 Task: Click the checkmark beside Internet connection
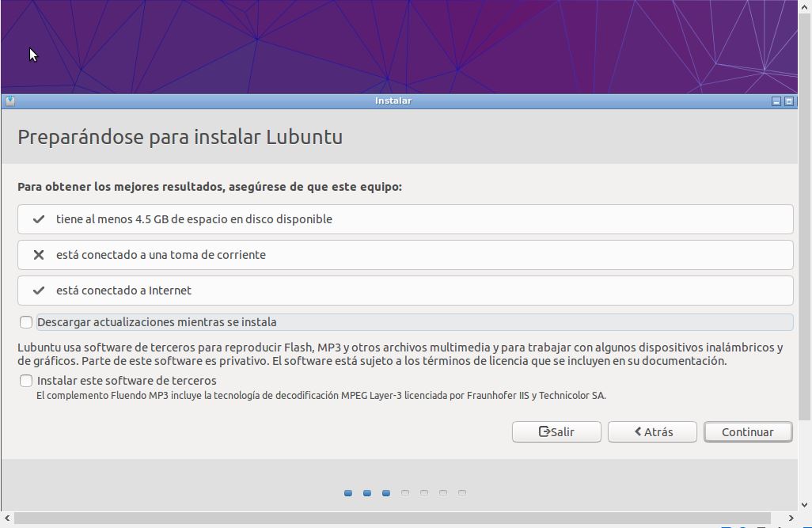coord(38,291)
